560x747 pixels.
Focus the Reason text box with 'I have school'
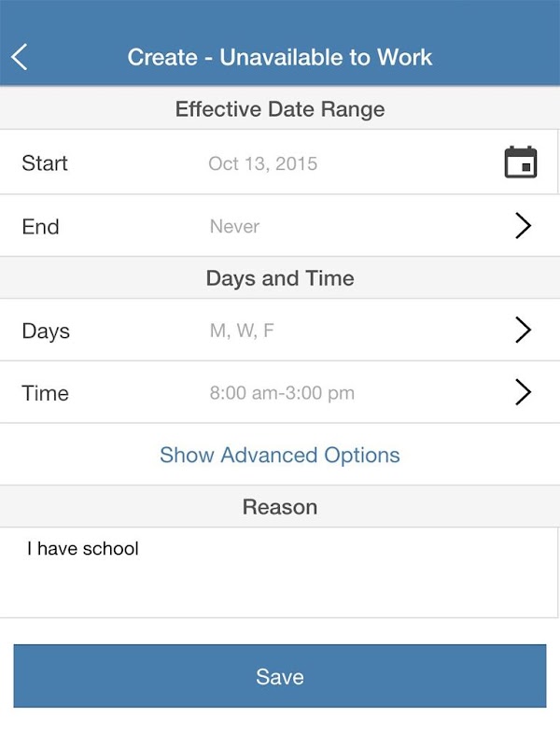click(x=279, y=572)
